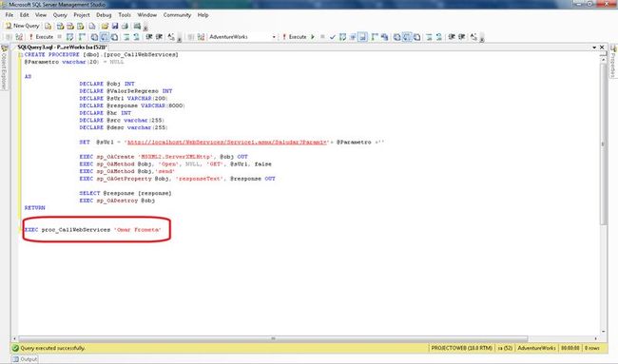
Task: Show the Properties side tab
Action: 613,62
